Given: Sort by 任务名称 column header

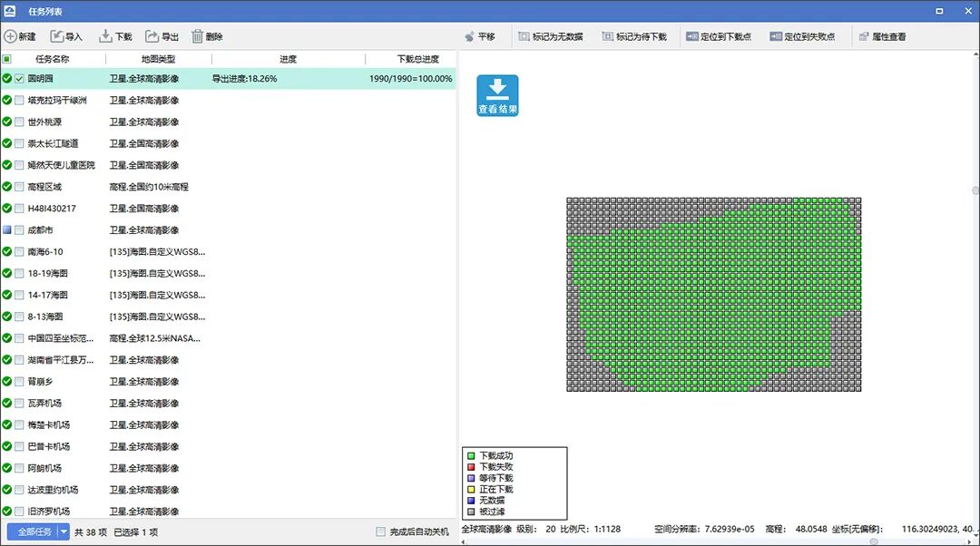Looking at the screenshot, I should tap(53, 59).
